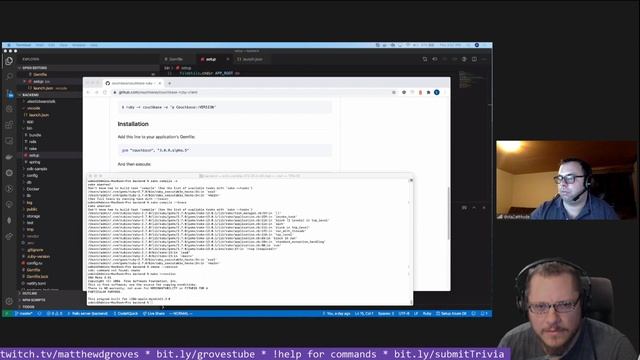The image size is (640, 360).
Task: Expand the NPM SCRIPTS section
Action: 34,300
